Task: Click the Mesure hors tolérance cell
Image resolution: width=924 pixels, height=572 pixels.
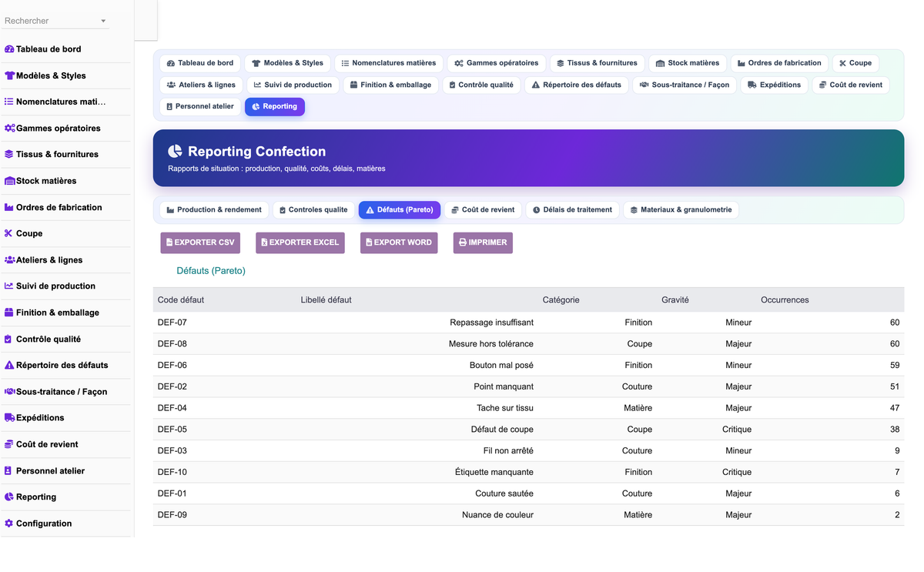Action: [491, 344]
